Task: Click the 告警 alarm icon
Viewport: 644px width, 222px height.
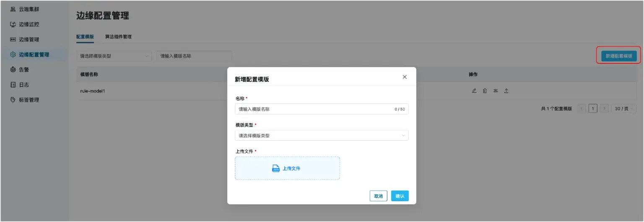Action: tap(13, 70)
